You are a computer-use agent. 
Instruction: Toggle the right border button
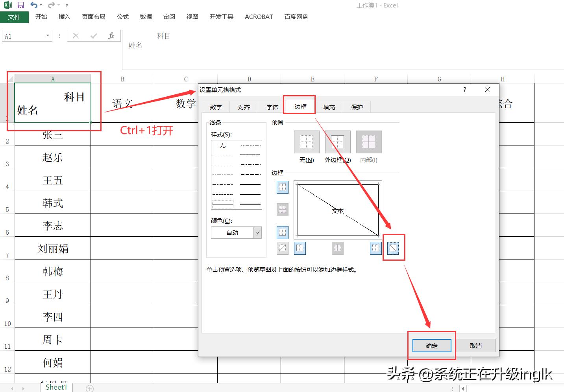click(375, 248)
